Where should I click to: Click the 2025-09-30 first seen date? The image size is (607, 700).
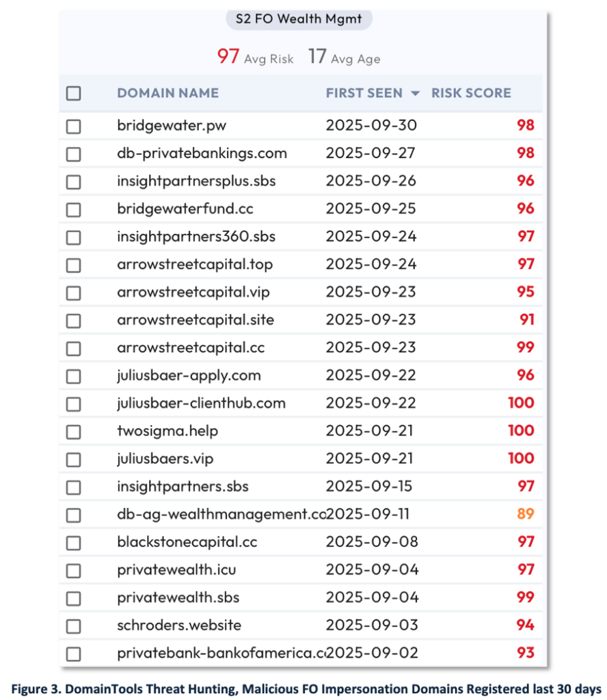click(x=370, y=126)
